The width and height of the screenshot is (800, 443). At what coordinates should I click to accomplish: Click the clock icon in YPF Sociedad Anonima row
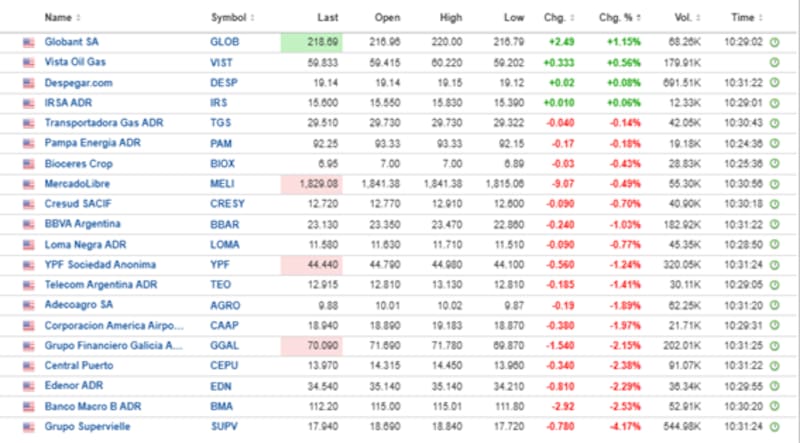[774, 265]
